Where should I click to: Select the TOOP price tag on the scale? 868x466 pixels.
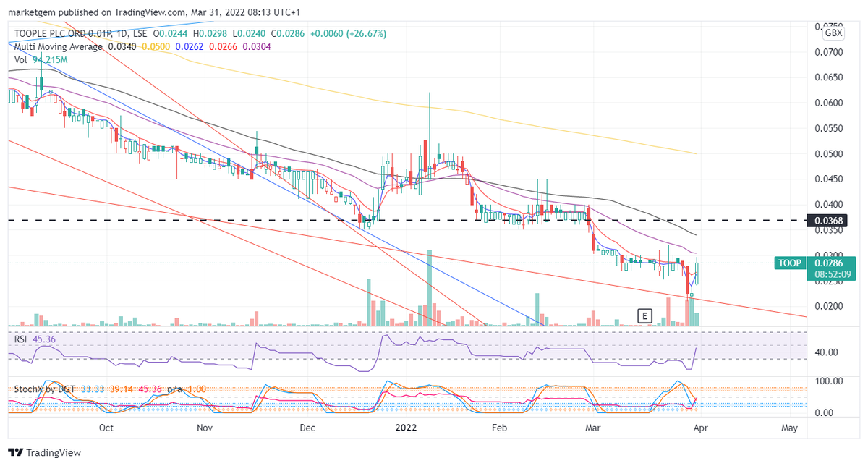pos(790,263)
